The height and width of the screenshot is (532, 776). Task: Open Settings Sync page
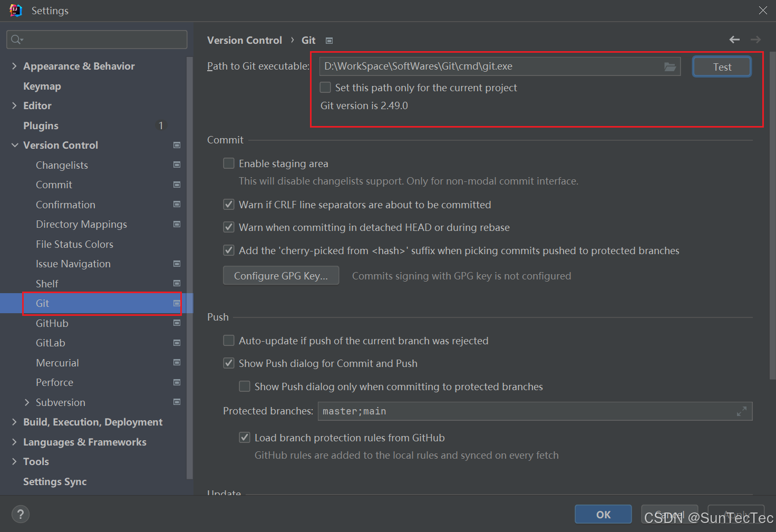tap(55, 481)
